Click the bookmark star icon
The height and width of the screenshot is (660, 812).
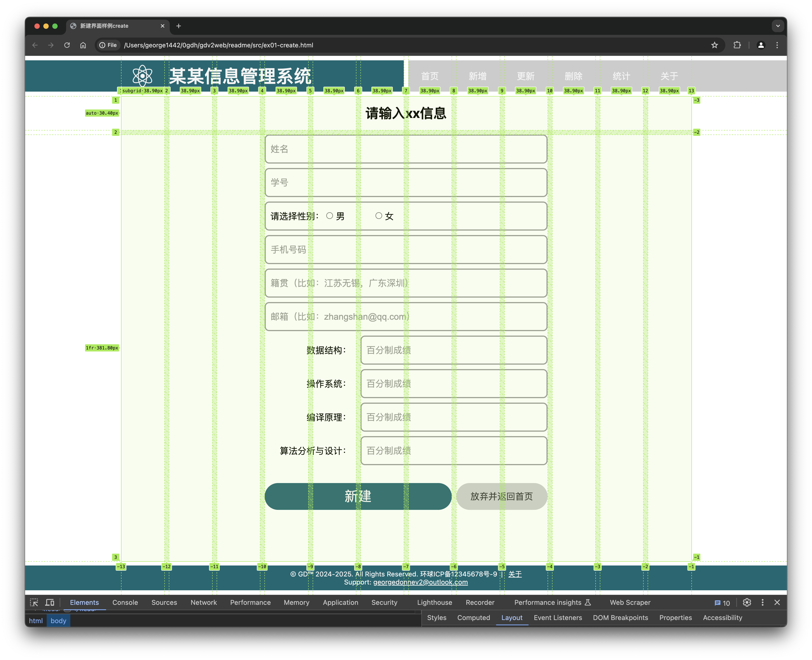714,45
